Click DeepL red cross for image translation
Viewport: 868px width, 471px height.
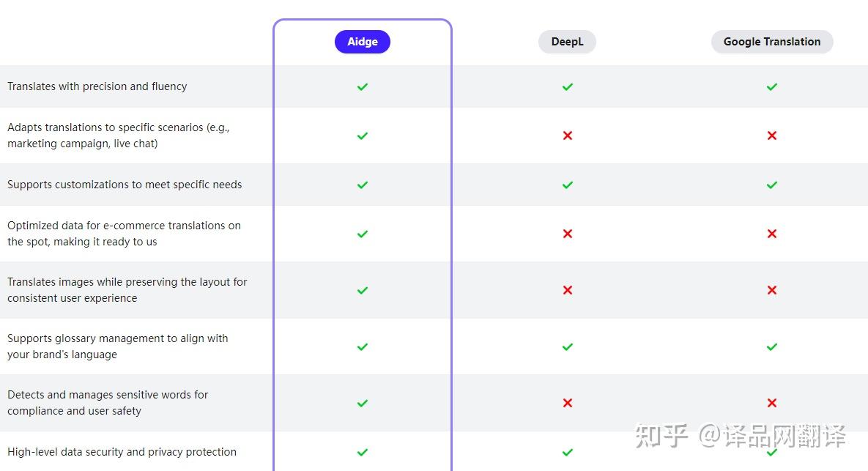tap(567, 290)
